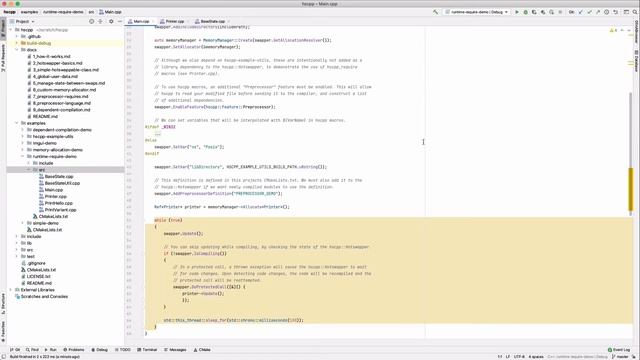The width and height of the screenshot is (640, 360).
Task: Toggle tool window quick-access icon in status bar
Action: [x=4, y=356]
